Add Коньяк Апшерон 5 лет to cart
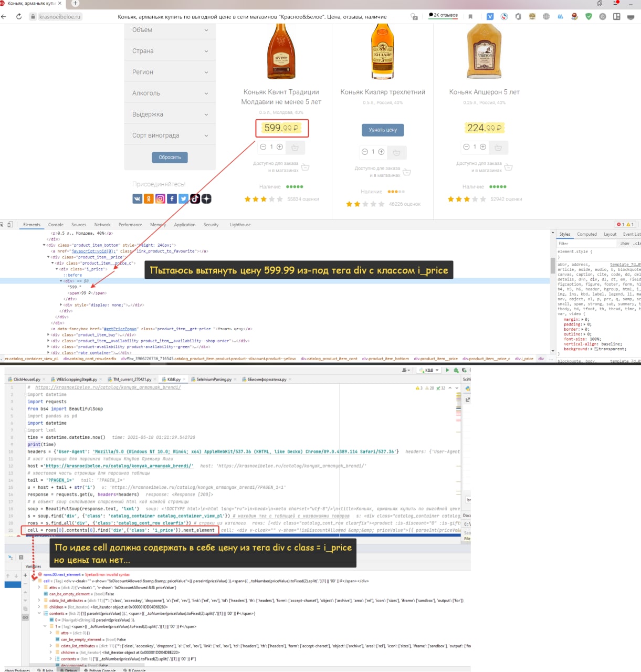The height and width of the screenshot is (672, 641). (x=498, y=148)
